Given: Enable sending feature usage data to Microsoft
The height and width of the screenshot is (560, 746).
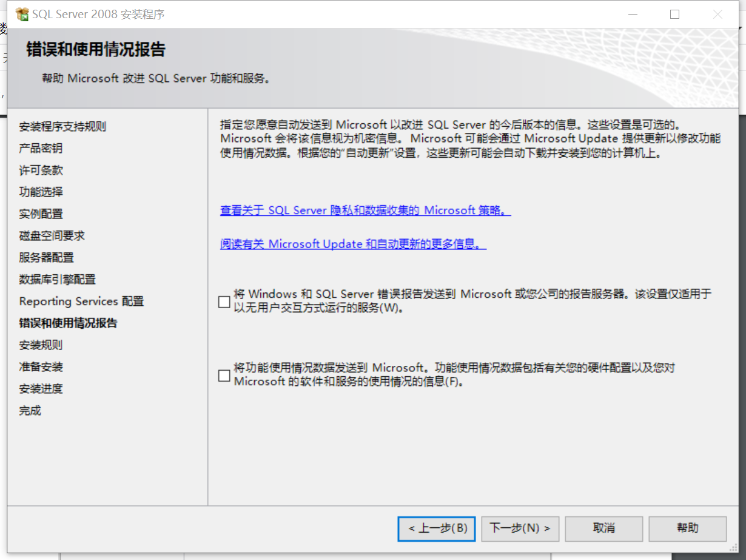Looking at the screenshot, I should click(x=224, y=376).
